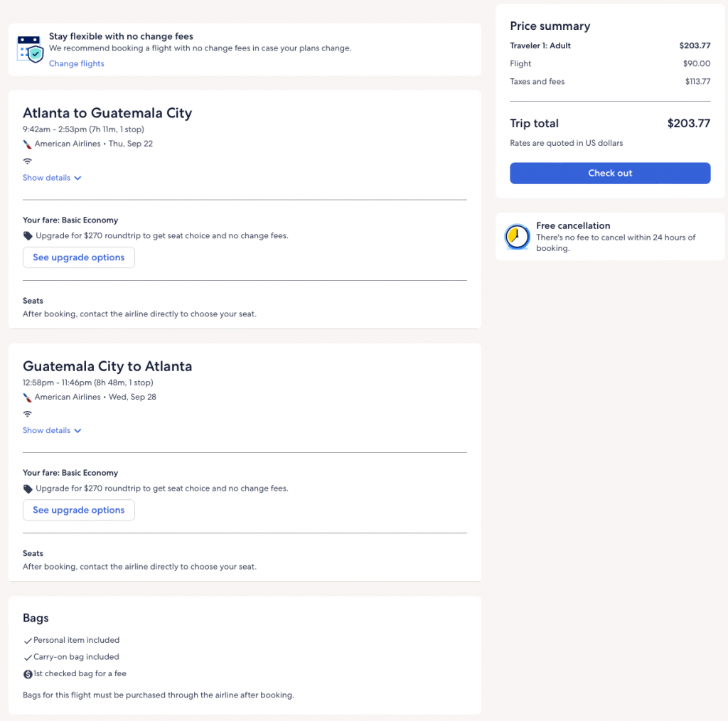
Task: Click the Atlanta to Guatemala City heading
Action: [107, 113]
